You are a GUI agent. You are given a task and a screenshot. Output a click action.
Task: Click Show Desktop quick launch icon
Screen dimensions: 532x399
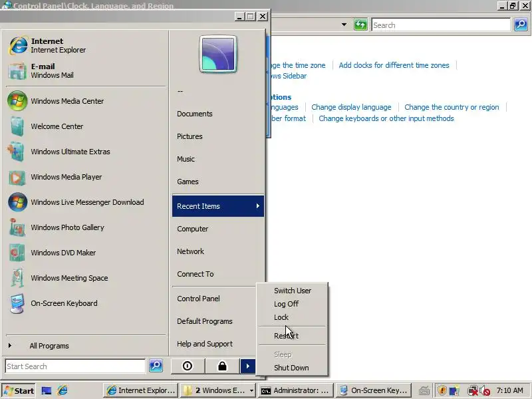pyautogui.click(x=47, y=390)
